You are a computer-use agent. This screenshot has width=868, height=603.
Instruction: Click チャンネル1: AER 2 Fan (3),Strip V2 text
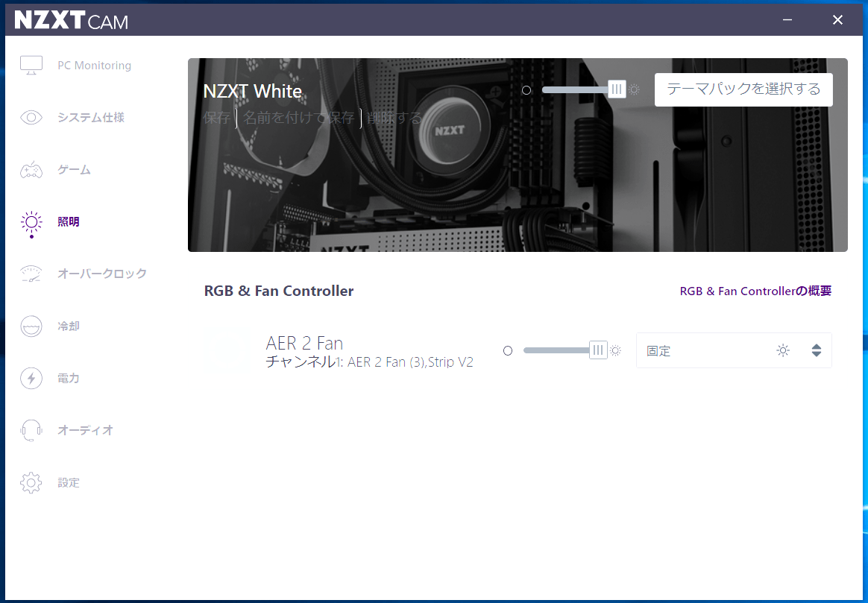369,362
